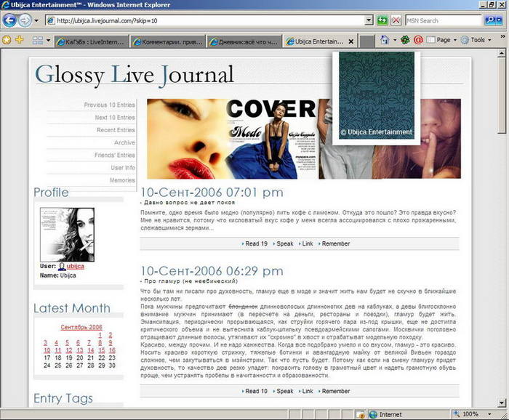Click Speak on the 07:01 pm entry

click(x=284, y=243)
